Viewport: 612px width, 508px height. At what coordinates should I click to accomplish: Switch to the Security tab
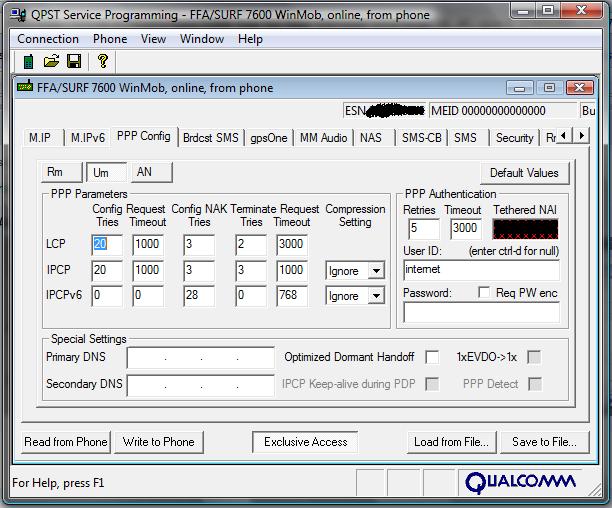click(x=514, y=138)
